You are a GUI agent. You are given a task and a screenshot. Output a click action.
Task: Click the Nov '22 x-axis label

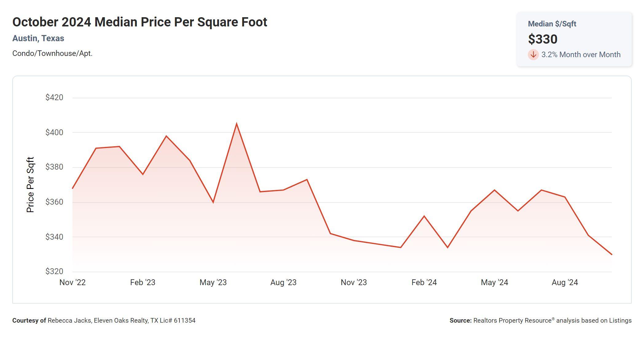[73, 282]
